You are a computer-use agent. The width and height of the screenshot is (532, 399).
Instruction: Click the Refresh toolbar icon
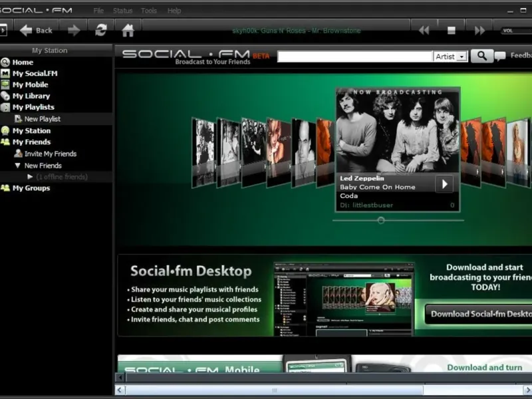(x=101, y=30)
